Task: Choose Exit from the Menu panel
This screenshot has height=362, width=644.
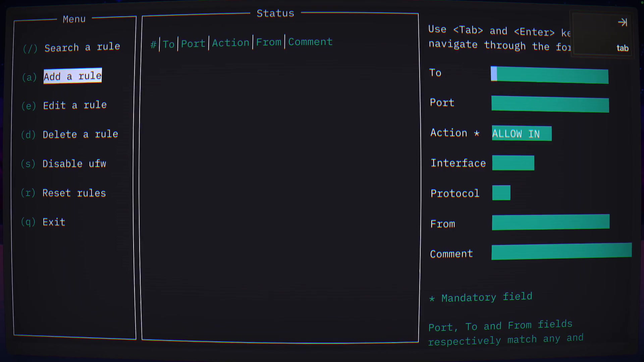Action: (x=54, y=222)
